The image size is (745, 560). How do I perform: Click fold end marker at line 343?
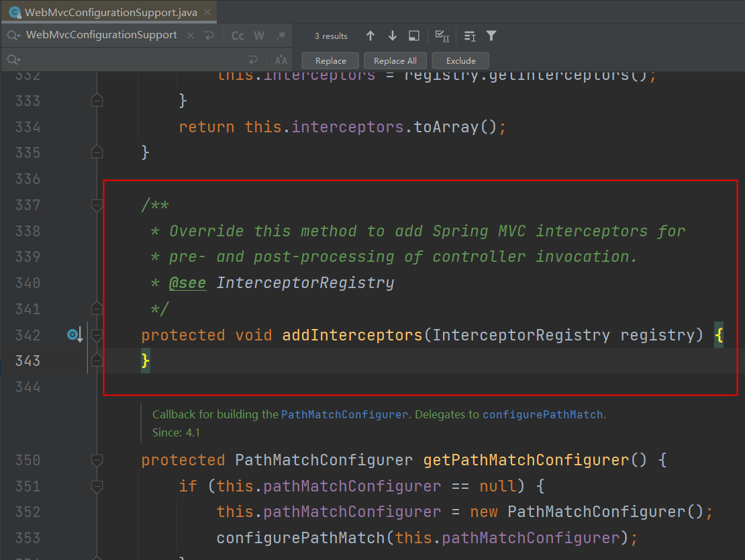point(97,361)
